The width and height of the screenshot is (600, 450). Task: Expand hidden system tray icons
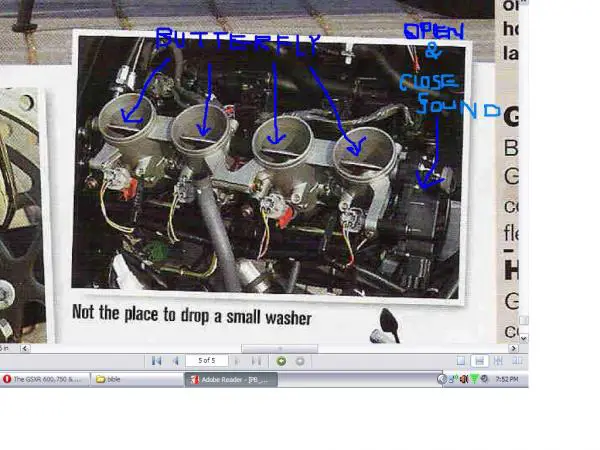click(442, 379)
